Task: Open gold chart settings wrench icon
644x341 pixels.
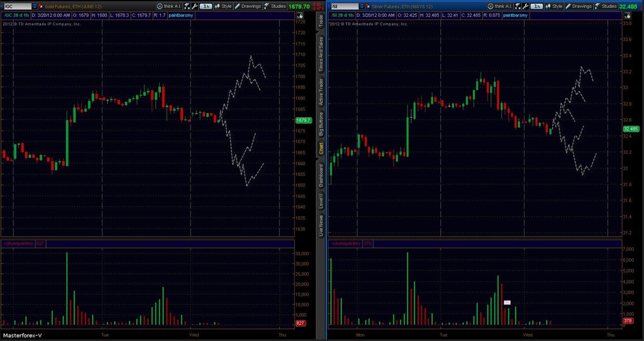Action: 195,6
